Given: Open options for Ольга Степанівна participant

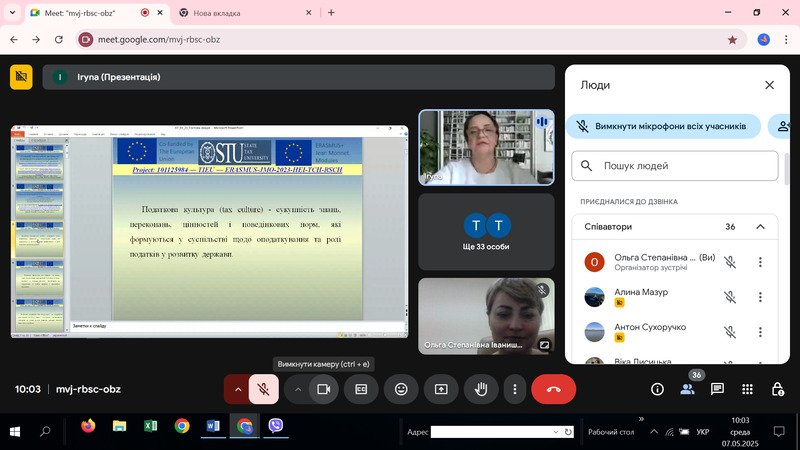Looking at the screenshot, I should 760,262.
